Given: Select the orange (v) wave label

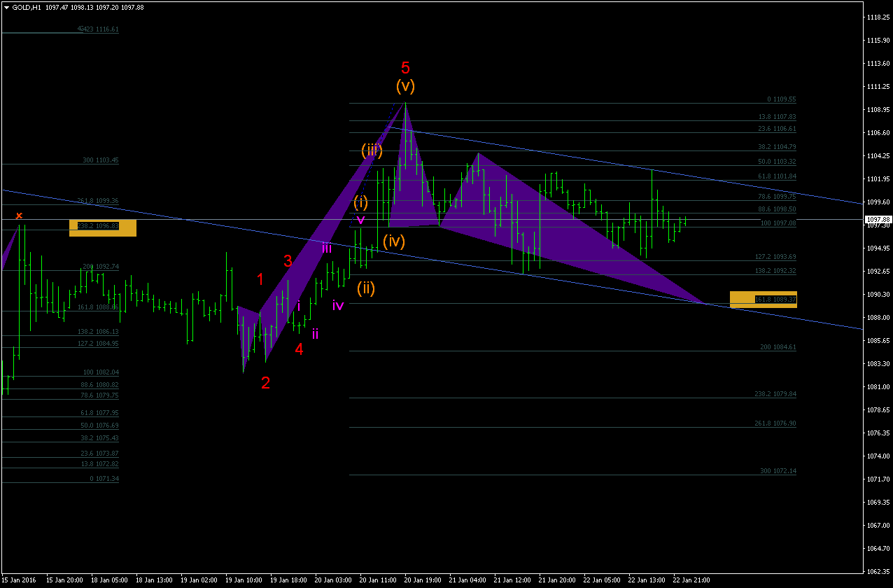Looking at the screenshot, I should [x=405, y=86].
